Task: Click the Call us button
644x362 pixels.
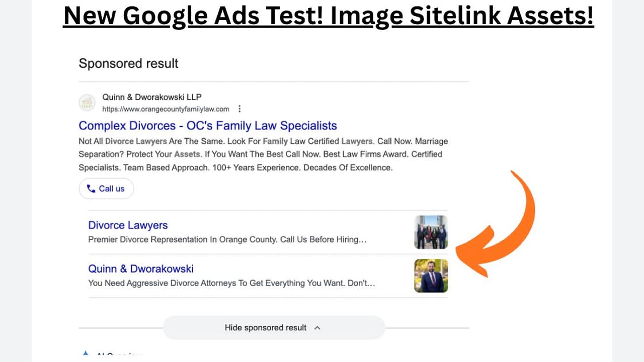Action: coord(106,189)
